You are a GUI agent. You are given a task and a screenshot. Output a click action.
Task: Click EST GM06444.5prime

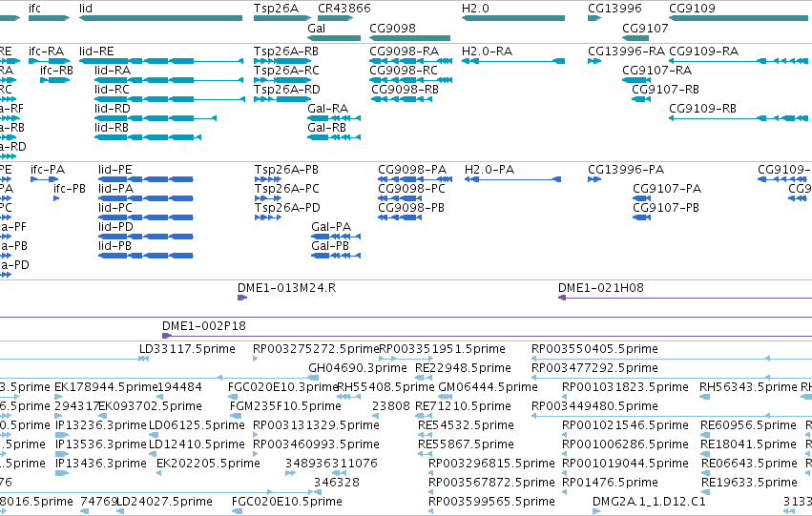[488, 387]
